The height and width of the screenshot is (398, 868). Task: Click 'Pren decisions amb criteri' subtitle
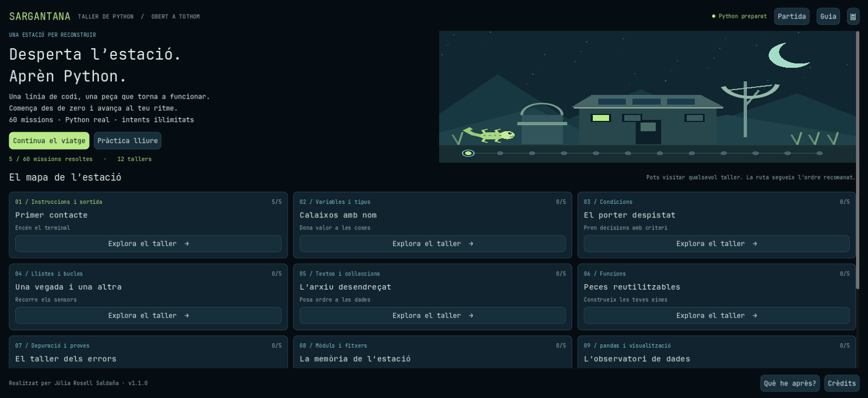625,228
